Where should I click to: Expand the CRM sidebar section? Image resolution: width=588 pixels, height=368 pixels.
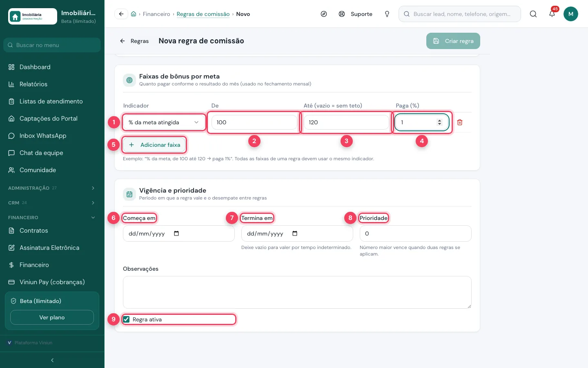(52, 203)
